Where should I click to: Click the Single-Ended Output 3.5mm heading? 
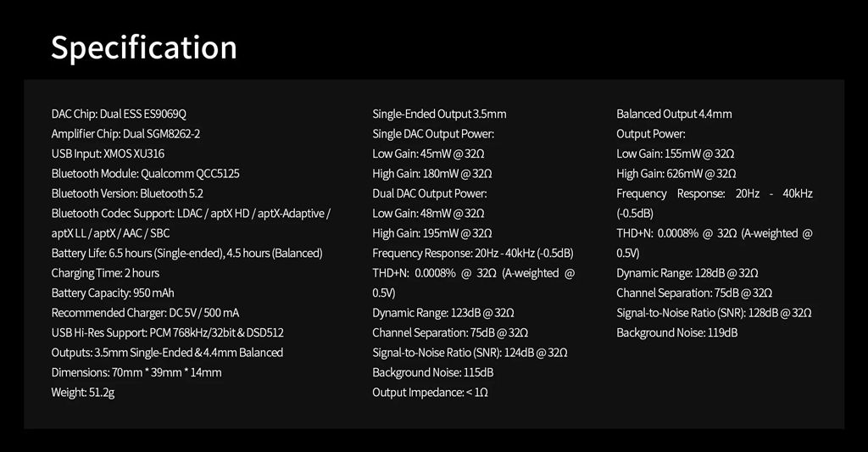(x=440, y=114)
